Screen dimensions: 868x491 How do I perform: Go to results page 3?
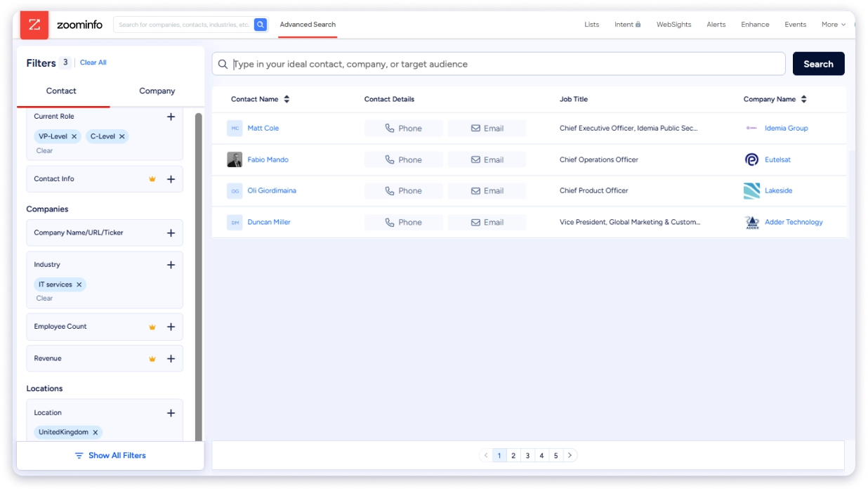(x=527, y=456)
